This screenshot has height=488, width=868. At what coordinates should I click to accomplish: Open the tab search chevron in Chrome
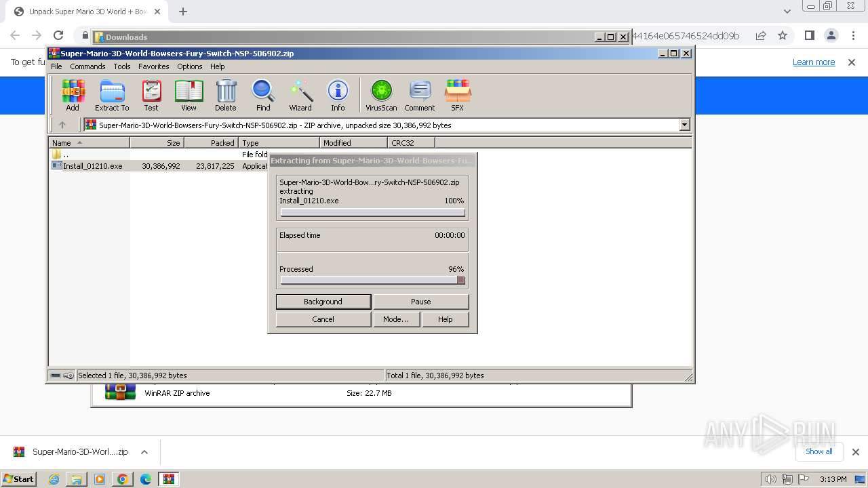click(x=787, y=12)
